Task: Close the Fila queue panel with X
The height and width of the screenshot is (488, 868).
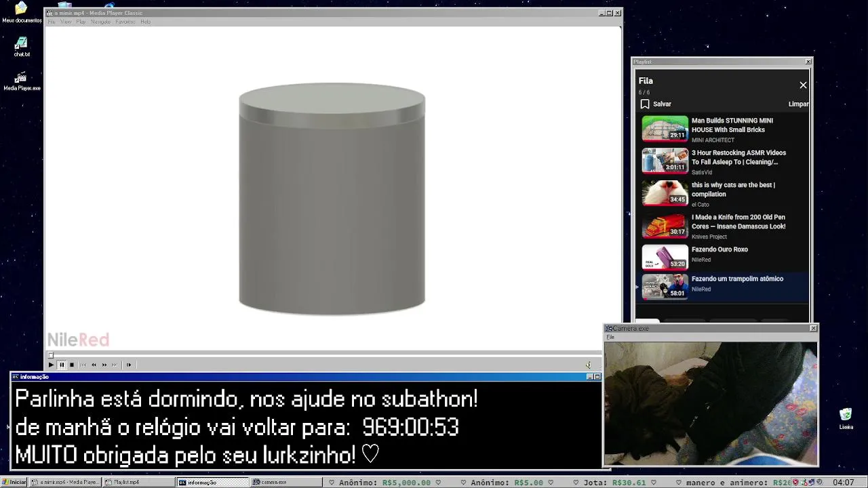Action: pyautogui.click(x=803, y=85)
